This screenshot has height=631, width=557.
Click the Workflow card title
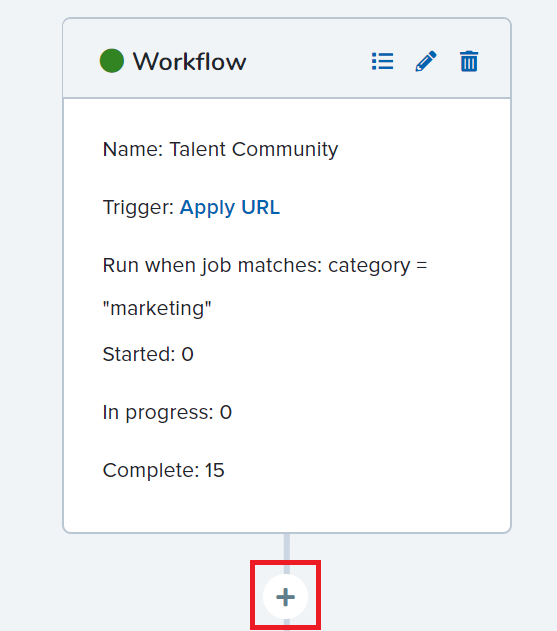tap(190, 62)
